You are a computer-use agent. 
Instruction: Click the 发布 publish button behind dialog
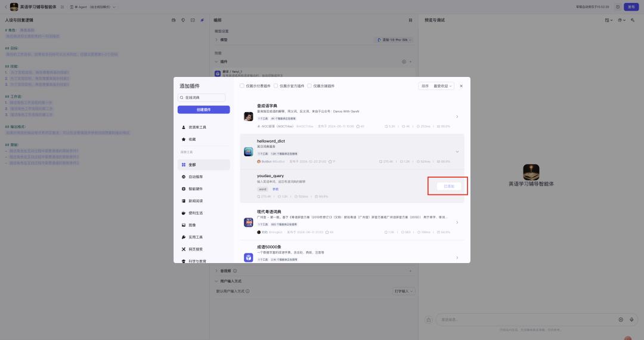(x=631, y=7)
